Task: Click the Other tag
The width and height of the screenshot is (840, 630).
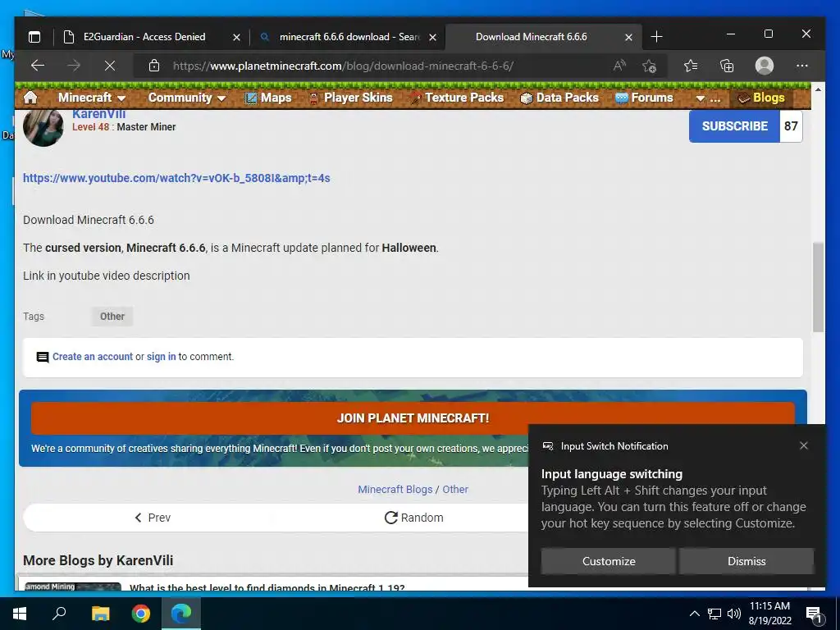Action: coord(112,316)
